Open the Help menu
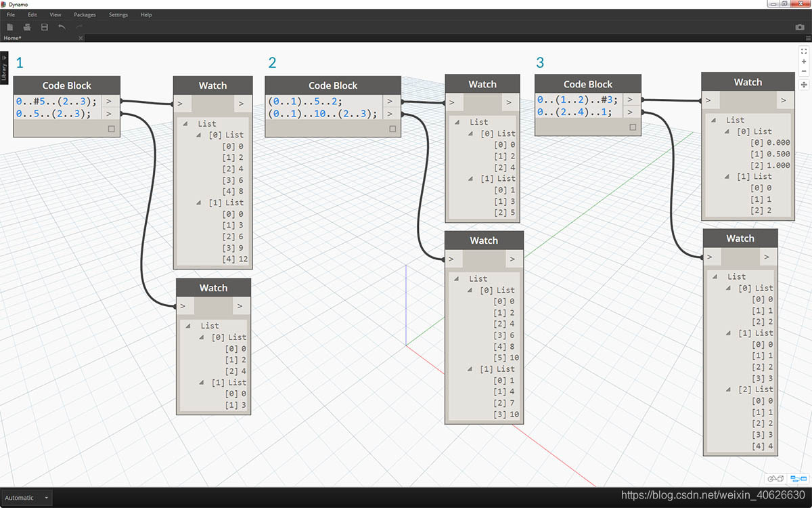This screenshot has width=812, height=508. 146,14
